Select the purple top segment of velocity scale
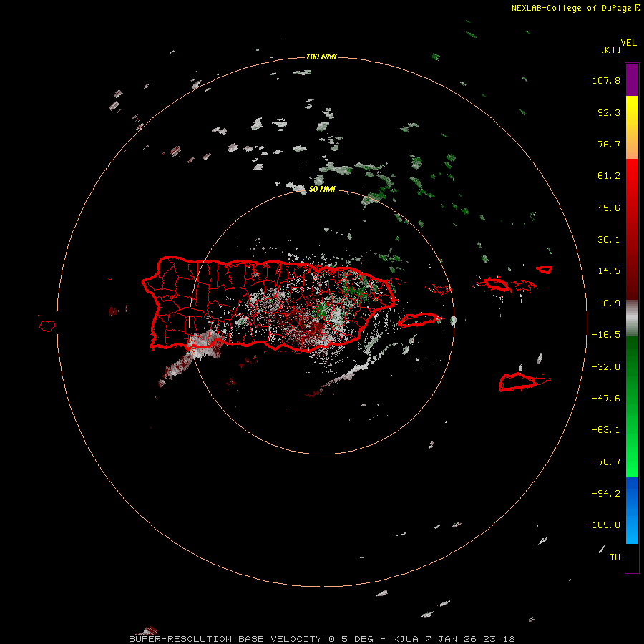The image size is (644, 644). [x=632, y=79]
